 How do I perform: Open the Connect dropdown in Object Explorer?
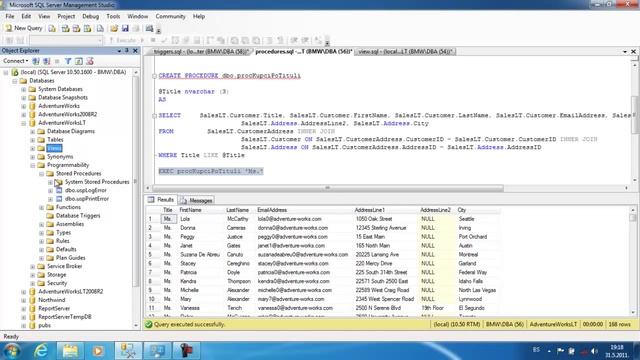(16, 61)
